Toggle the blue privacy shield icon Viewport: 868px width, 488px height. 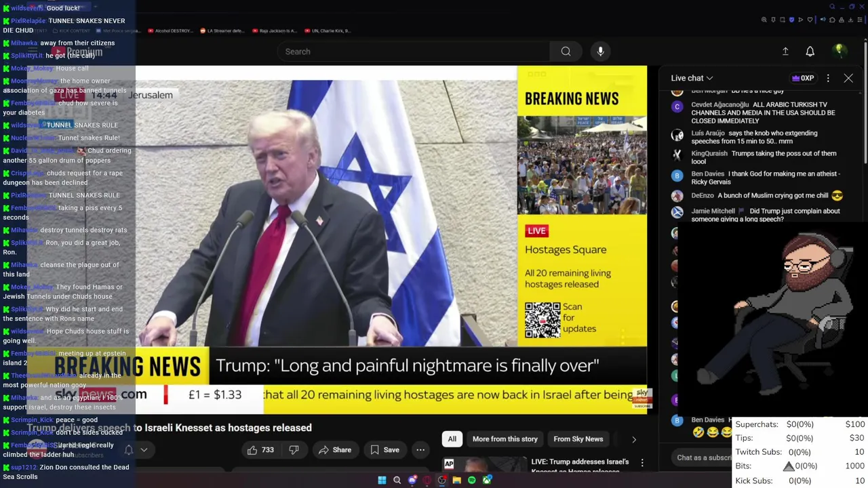pyautogui.click(x=791, y=20)
